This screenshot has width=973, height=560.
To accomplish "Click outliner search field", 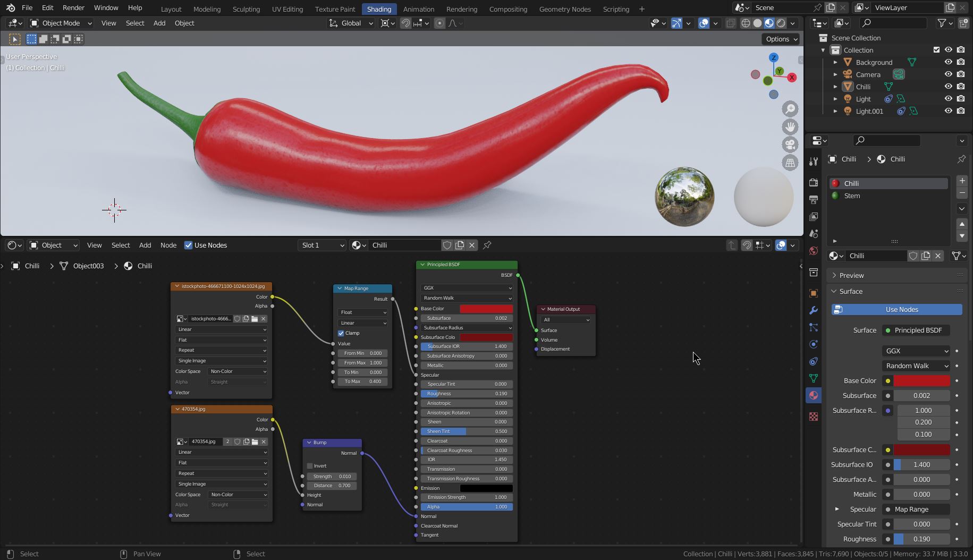I will pyautogui.click(x=893, y=23).
